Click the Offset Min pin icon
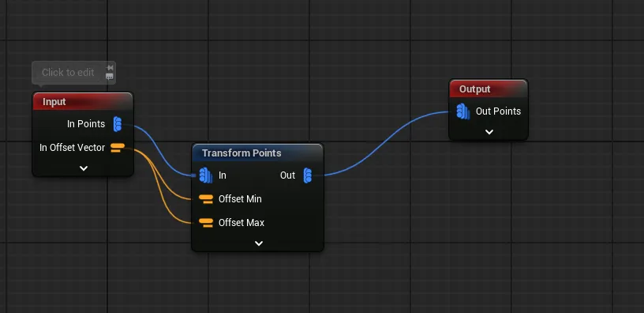Image resolution: width=644 pixels, height=313 pixels. (206, 199)
